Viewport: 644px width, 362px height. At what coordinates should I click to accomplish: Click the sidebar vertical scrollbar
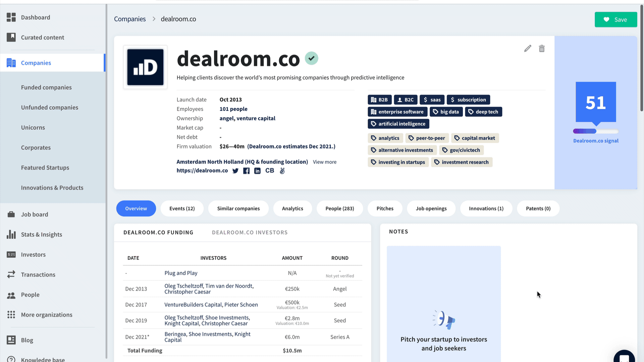[x=106, y=181]
